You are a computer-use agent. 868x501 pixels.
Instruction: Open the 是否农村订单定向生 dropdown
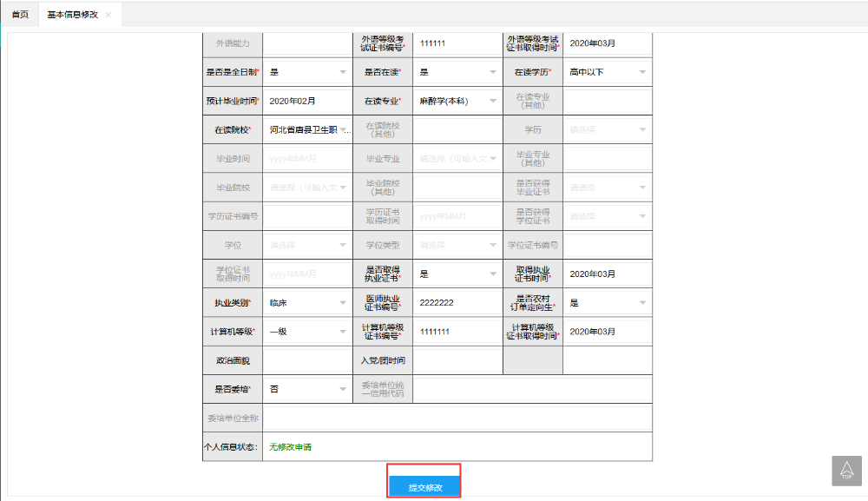click(x=607, y=303)
